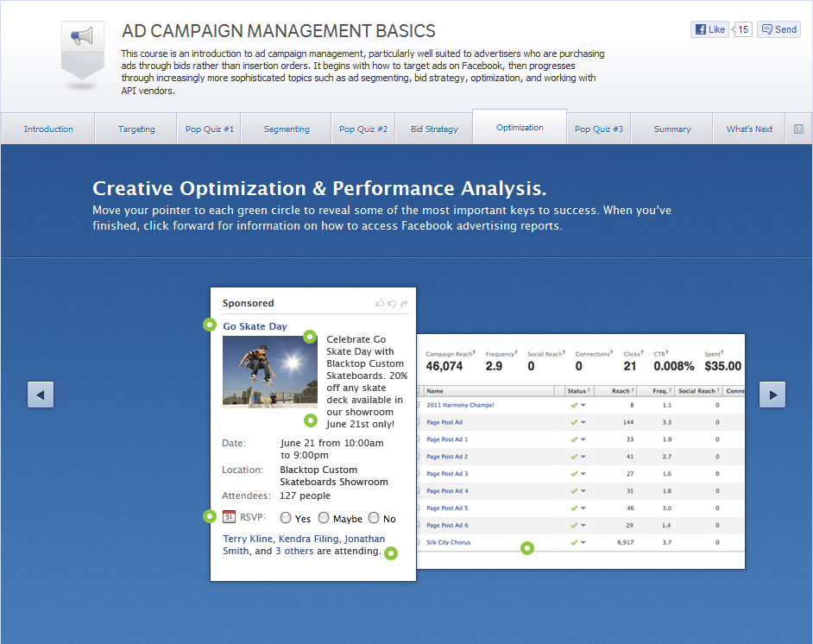Open Terry Kline's profile link
813x644 pixels.
[248, 539]
